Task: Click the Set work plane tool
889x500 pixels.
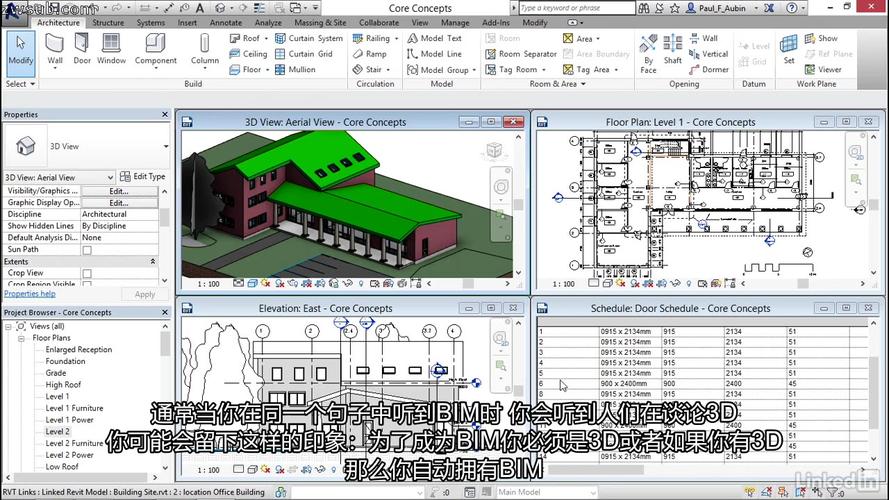Action: pyautogui.click(x=789, y=50)
